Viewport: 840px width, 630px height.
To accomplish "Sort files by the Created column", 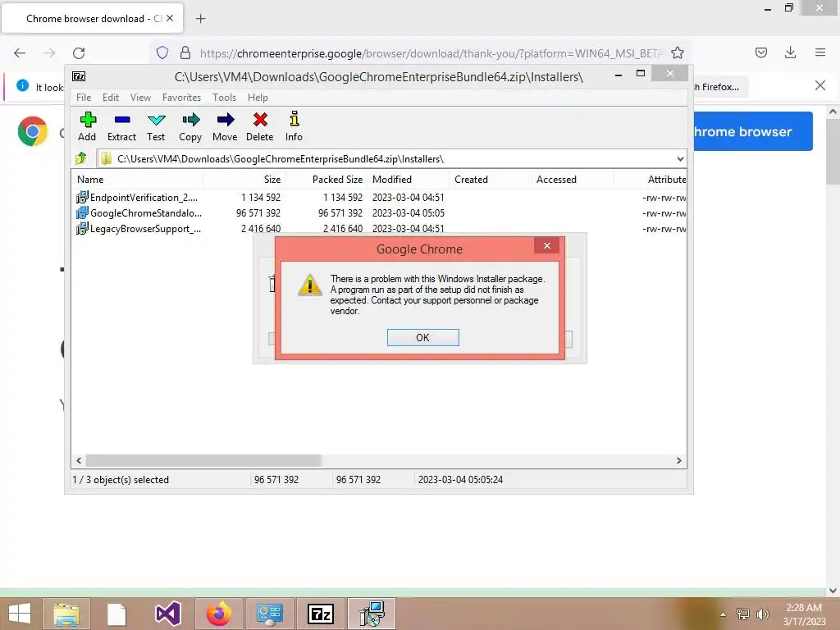I will [490, 180].
